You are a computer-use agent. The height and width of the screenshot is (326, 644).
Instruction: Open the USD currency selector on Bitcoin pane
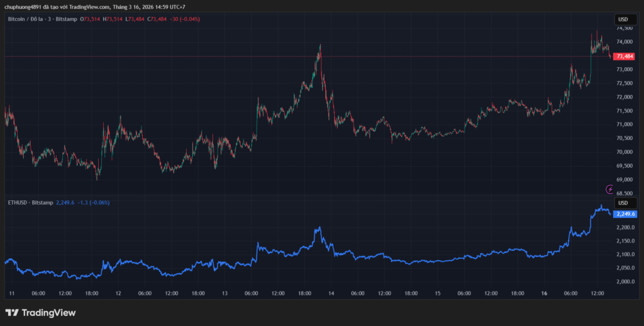(623, 19)
